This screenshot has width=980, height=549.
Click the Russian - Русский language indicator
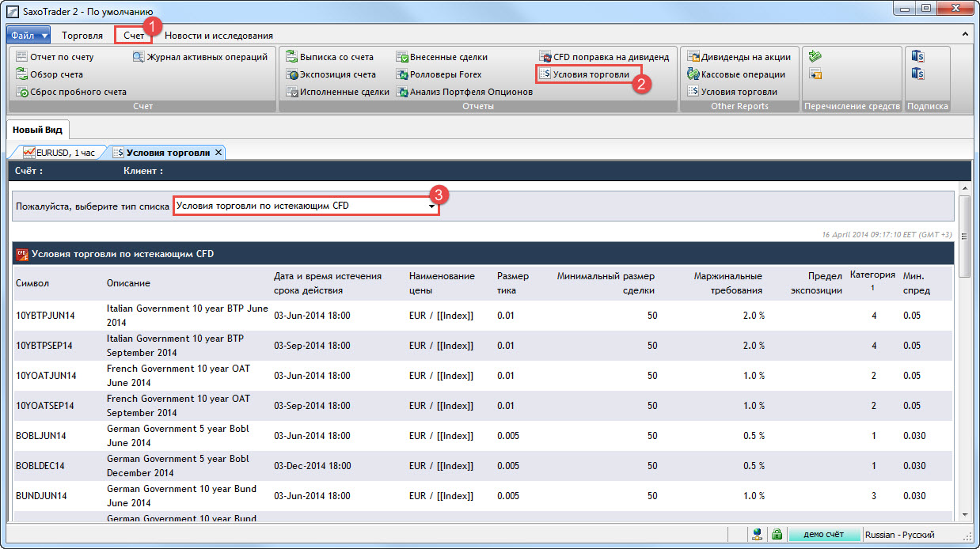pos(900,535)
